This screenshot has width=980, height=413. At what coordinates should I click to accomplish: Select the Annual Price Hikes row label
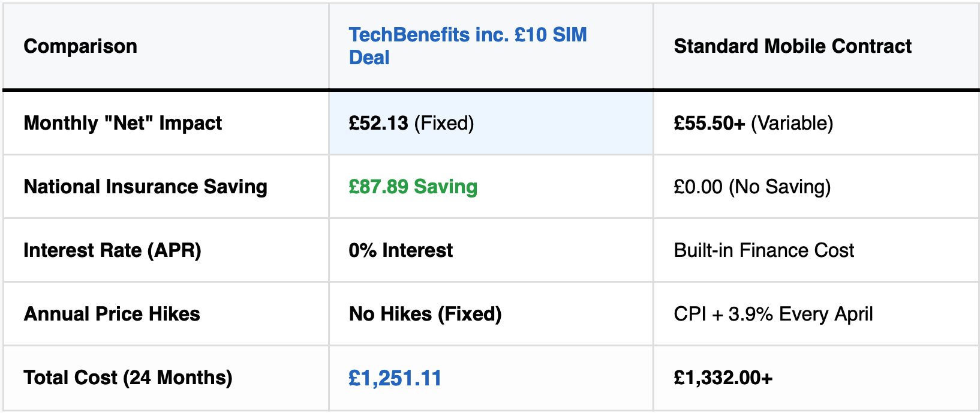tap(112, 314)
